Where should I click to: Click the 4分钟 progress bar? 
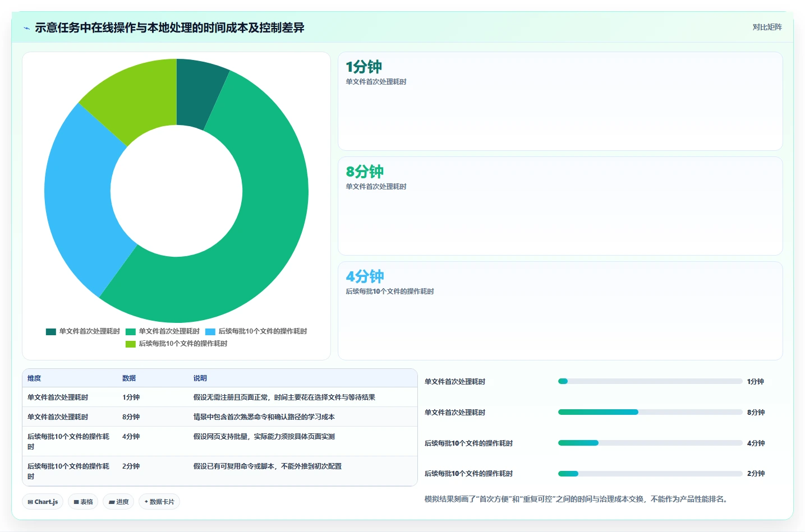(x=650, y=443)
